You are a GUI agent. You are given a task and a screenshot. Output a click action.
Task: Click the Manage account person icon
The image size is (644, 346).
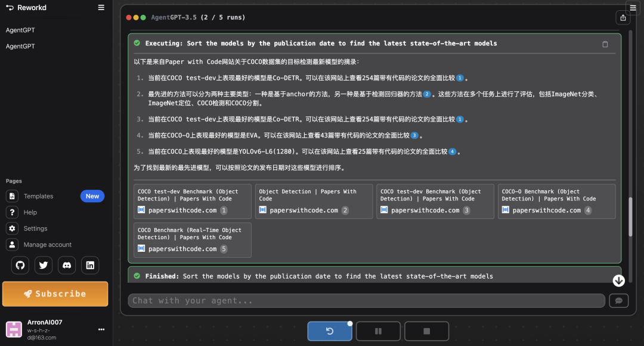(x=12, y=245)
